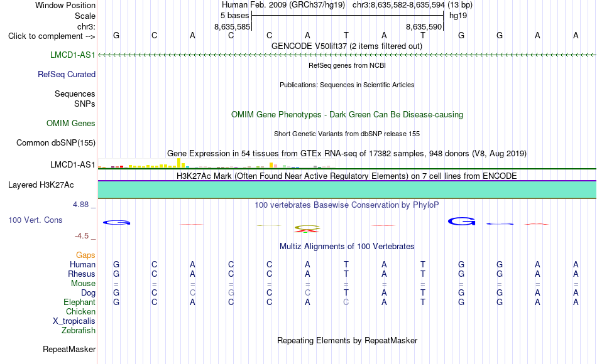Click the 'Human Feb. 2009 (GRCh37/hg19)' text
597x364 pixels.
click(283, 5)
